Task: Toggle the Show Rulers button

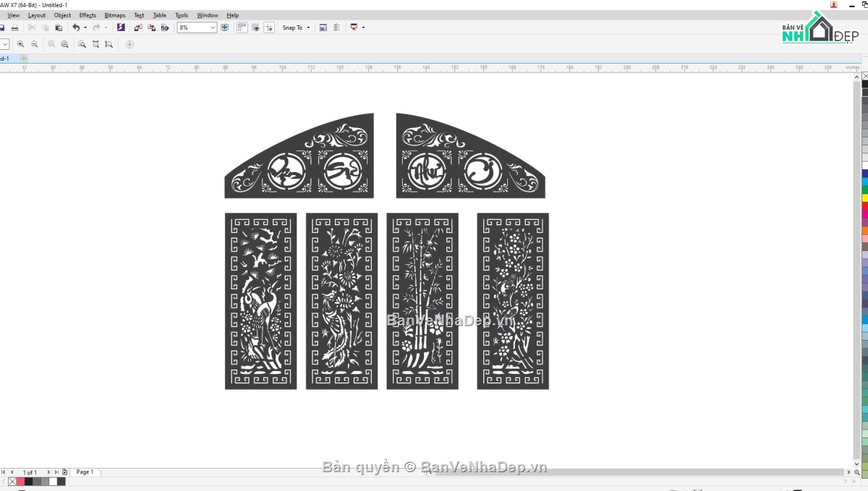Action: click(242, 27)
